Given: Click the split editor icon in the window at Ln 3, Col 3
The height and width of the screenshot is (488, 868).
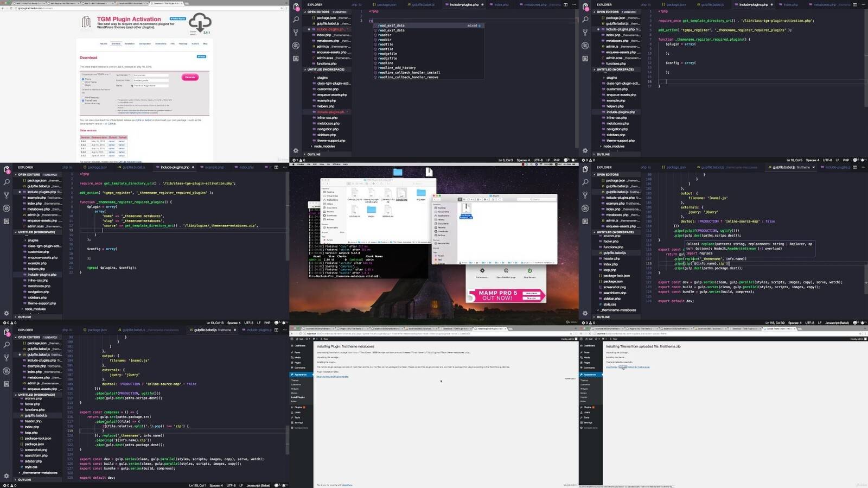Looking at the screenshot, I should click(565, 4).
